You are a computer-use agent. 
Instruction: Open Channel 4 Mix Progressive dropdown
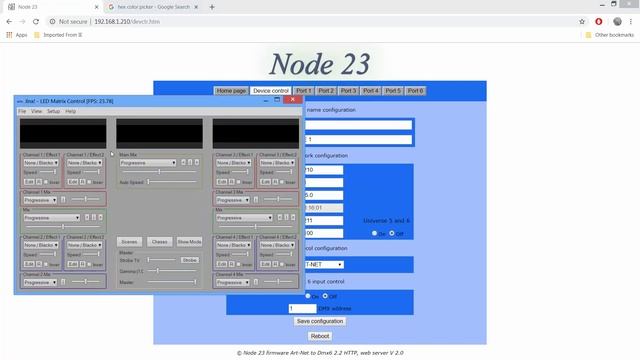pos(233,282)
